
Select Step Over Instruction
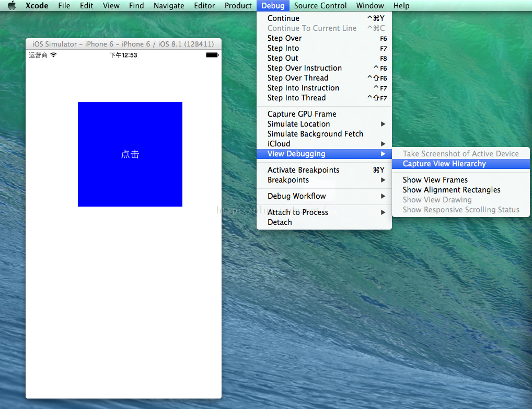[324, 68]
